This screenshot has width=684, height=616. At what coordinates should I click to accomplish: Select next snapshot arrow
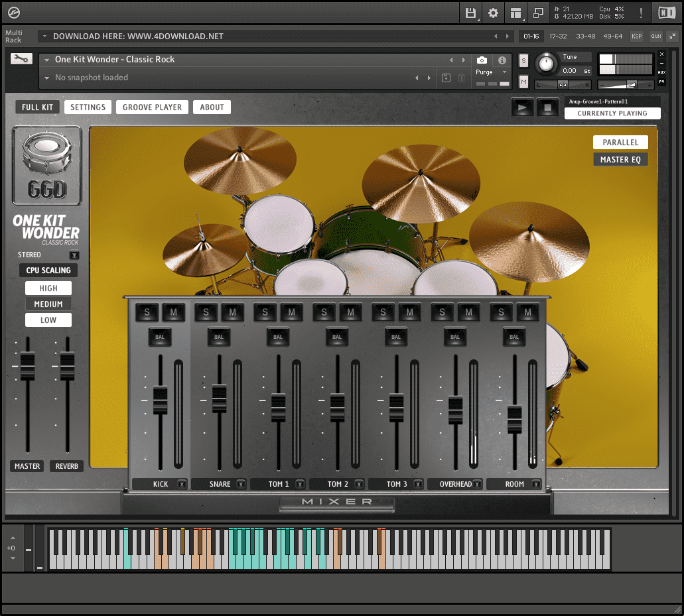pyautogui.click(x=429, y=78)
